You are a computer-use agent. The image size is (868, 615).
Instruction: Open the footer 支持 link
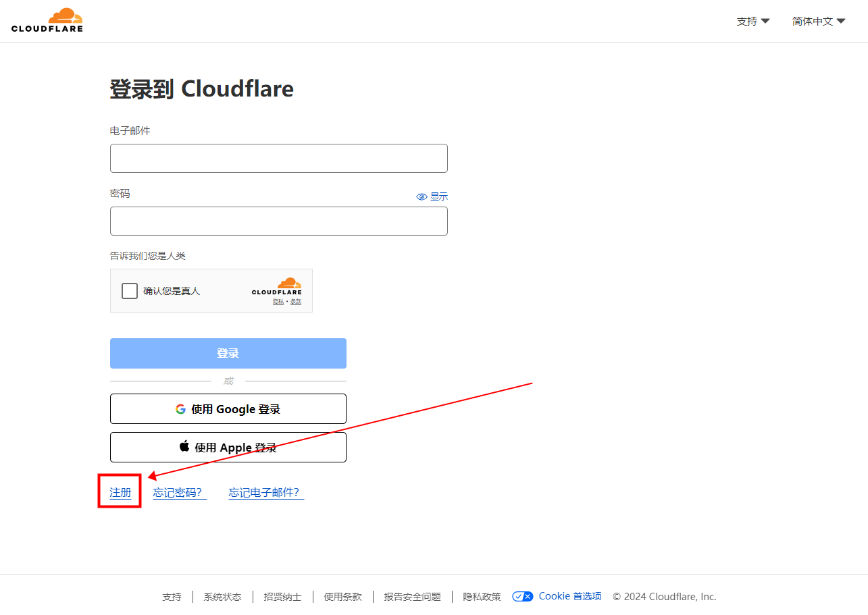(172, 597)
